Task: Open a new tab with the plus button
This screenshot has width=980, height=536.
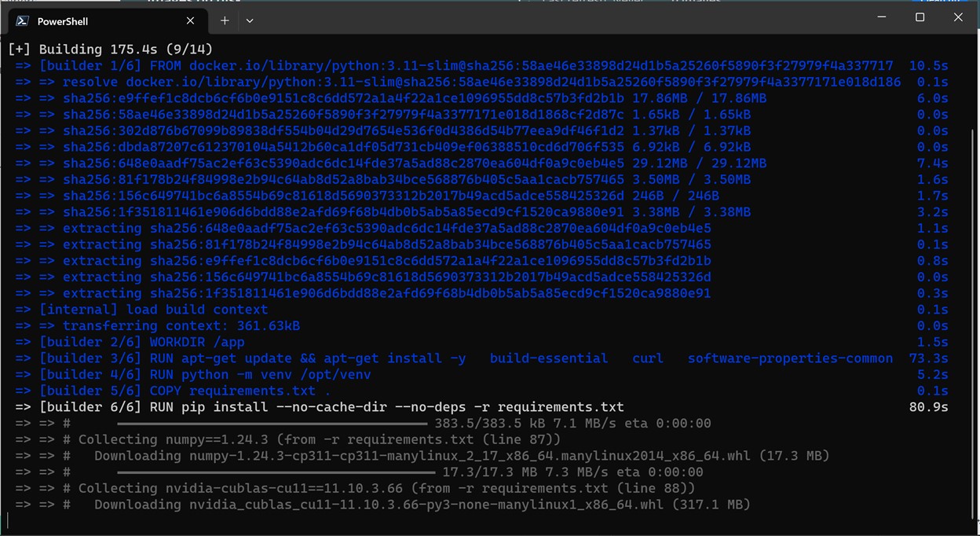Action: pos(225,20)
